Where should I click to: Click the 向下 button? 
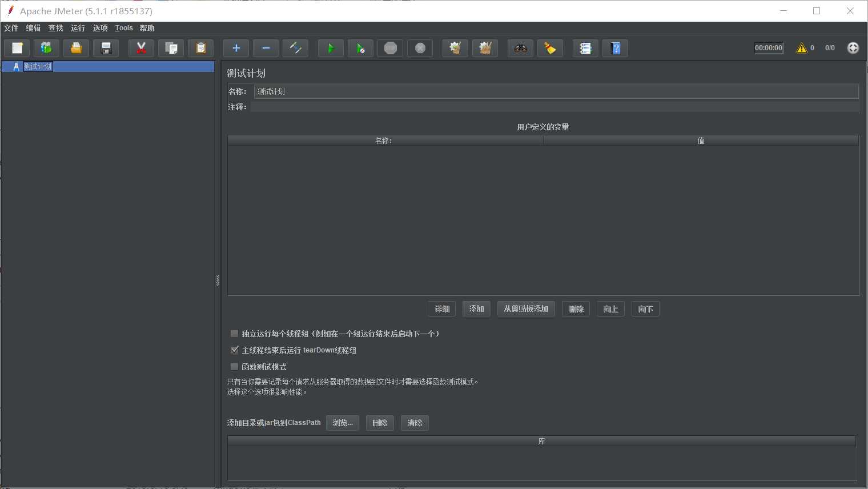646,309
